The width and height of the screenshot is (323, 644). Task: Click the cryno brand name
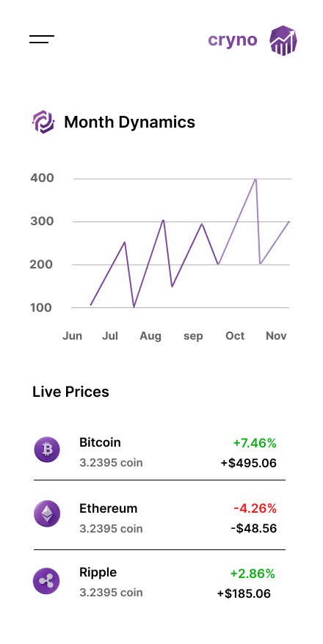click(233, 40)
